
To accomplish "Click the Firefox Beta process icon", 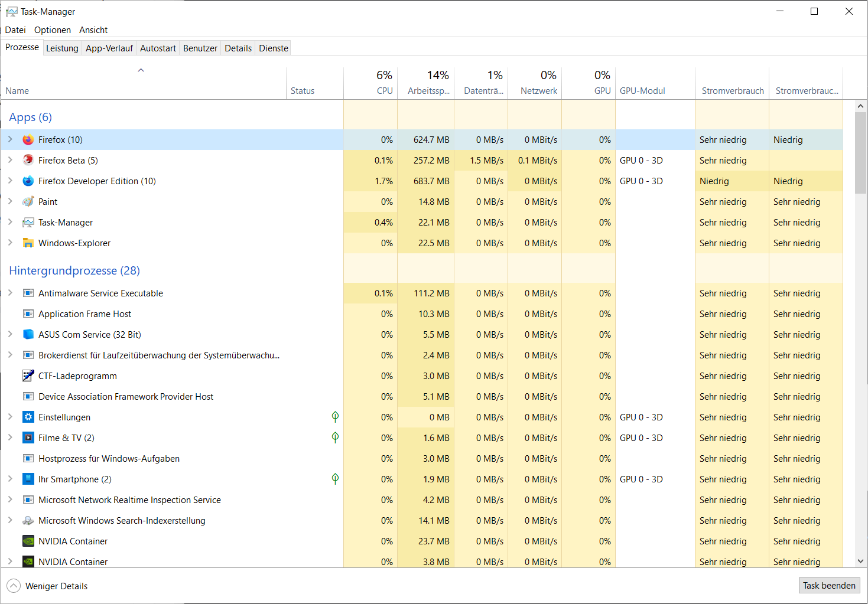I will [28, 160].
